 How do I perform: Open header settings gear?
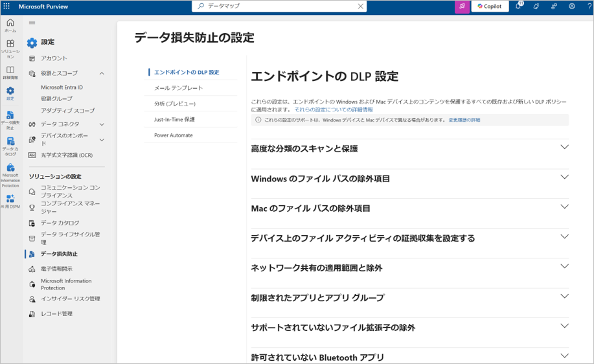(x=571, y=6)
